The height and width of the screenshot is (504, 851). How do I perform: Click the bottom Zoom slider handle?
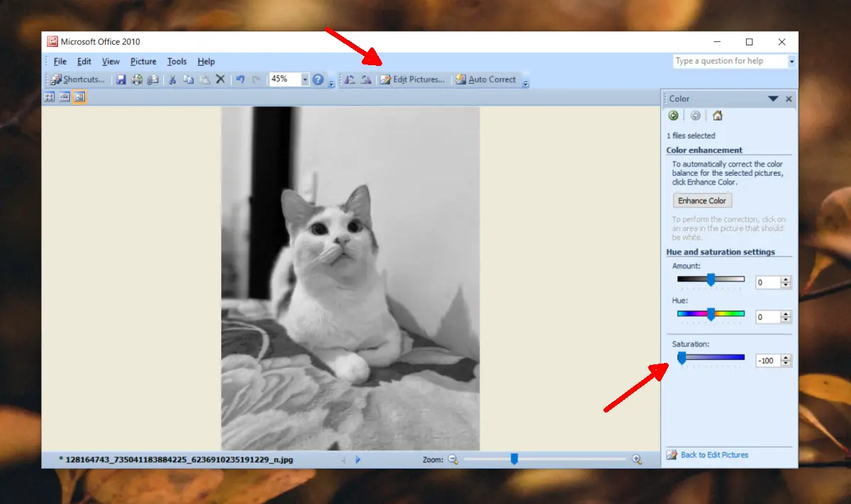[514, 459]
